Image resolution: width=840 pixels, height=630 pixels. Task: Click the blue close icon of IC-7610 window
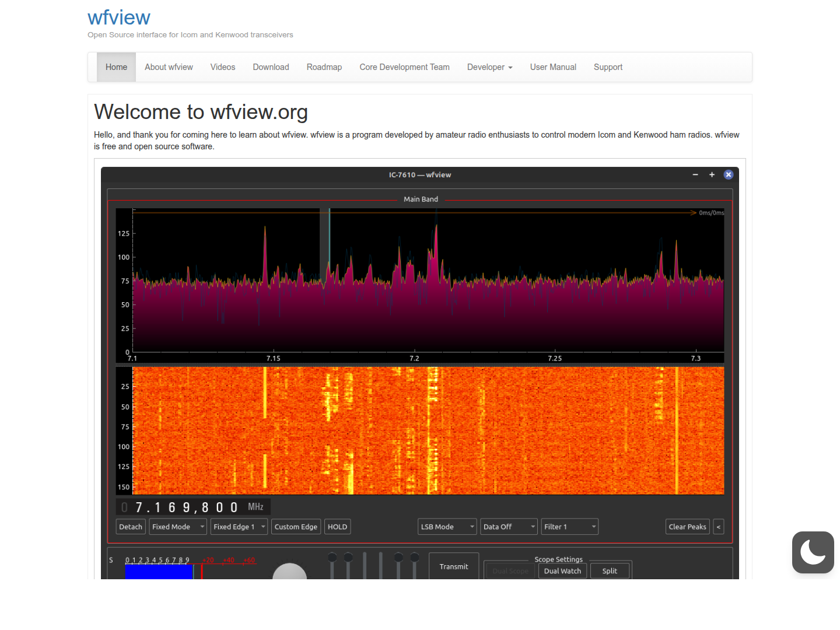[729, 174]
